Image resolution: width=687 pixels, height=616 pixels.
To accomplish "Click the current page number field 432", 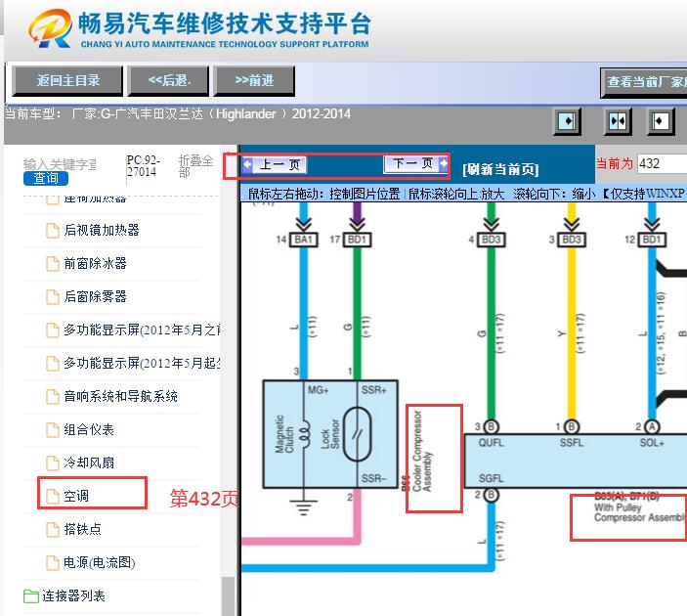I will pos(662,163).
